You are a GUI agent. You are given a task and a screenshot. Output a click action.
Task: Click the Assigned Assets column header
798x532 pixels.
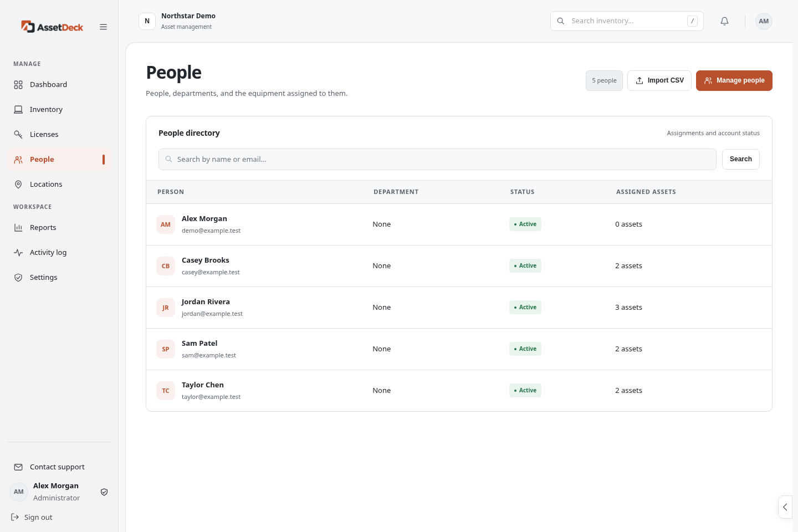(646, 192)
